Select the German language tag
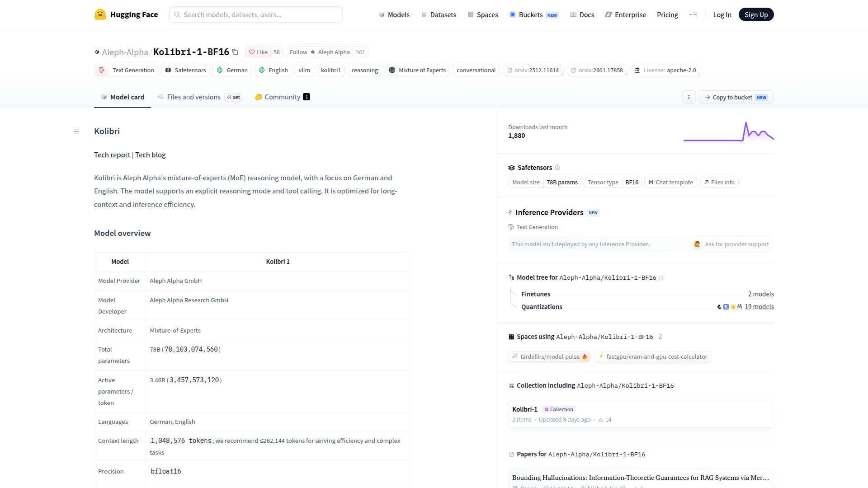This screenshot has height=488, width=868. (232, 70)
